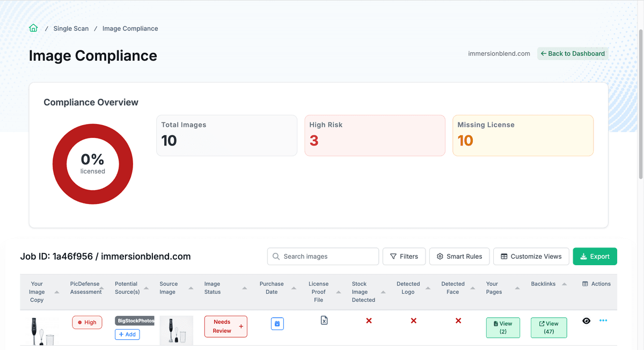Screen dimensions: 644x350
Task: Click the 0% licensed donut chart
Action: coord(93,164)
